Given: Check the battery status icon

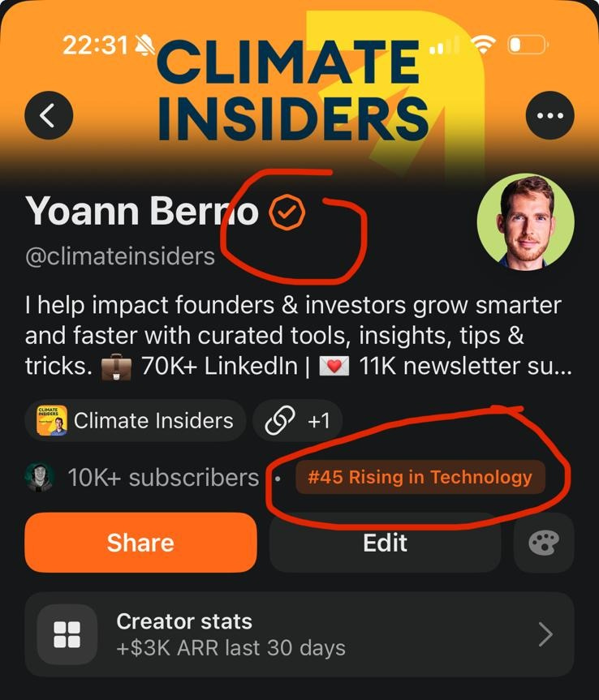Looking at the screenshot, I should click(x=528, y=45).
